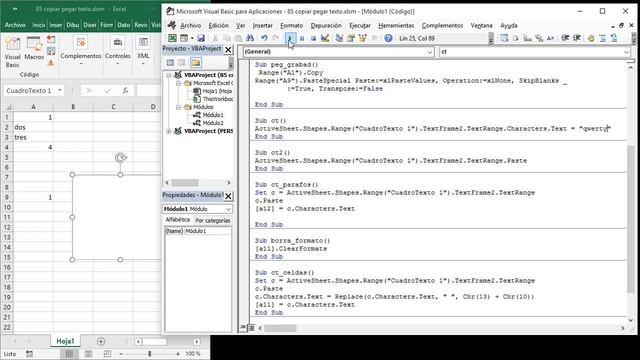Viewport: 640px width, 360px height.
Task: Open the Name Box dropdown arrow
Action: coord(60,91)
